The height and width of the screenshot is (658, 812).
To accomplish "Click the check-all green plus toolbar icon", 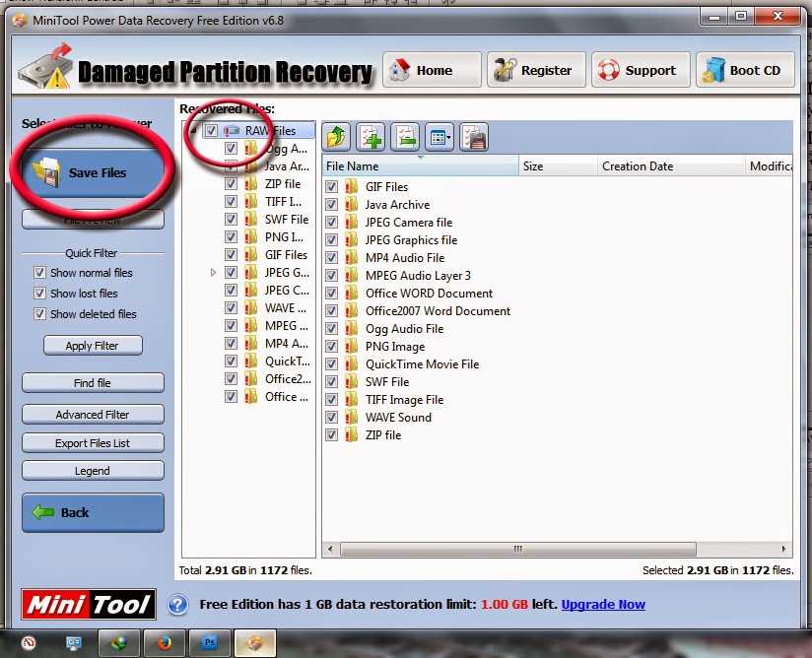I will [x=371, y=137].
